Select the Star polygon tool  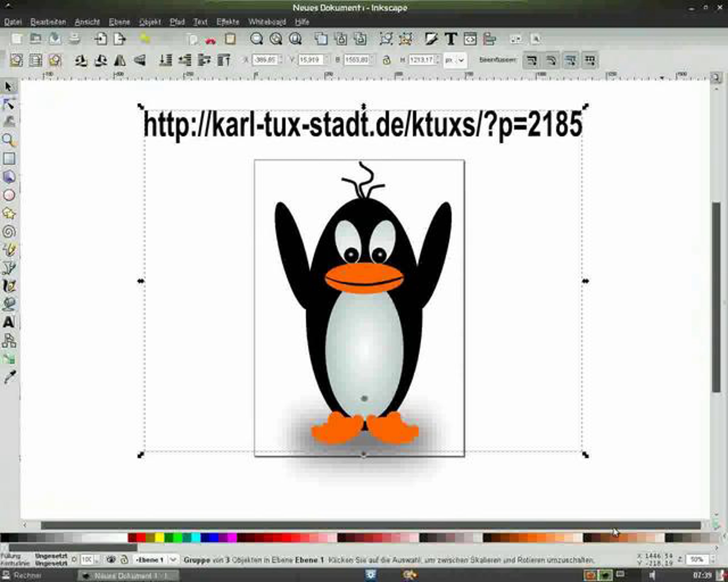tap(9, 213)
